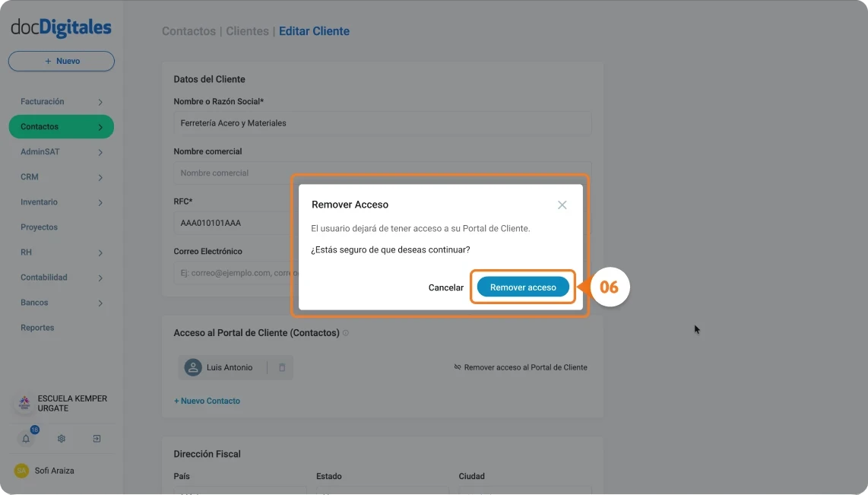Click the info icon next to Acceso al Portal
The height and width of the screenshot is (495, 868).
345,332
